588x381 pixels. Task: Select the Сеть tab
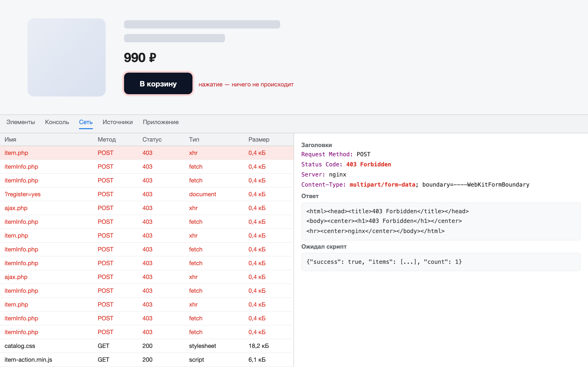pyautogui.click(x=86, y=122)
